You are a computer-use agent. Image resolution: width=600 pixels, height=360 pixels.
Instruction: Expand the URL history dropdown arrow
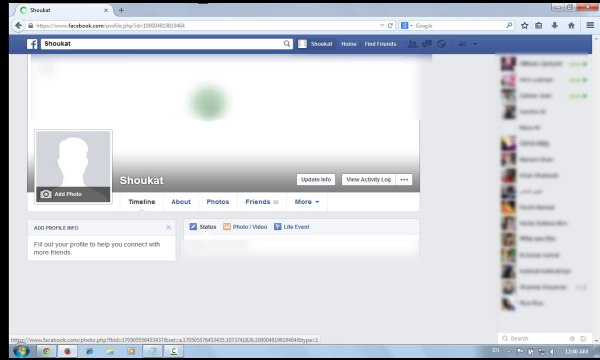coord(382,26)
